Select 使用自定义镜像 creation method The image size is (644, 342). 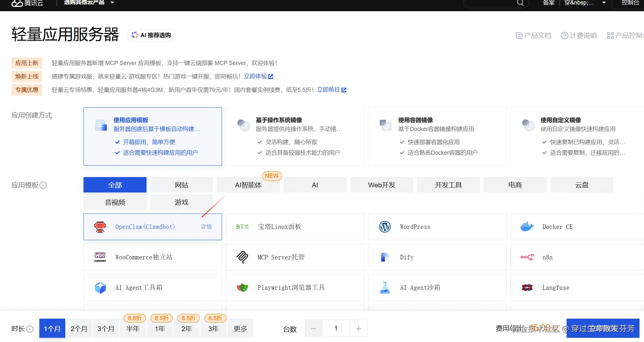tap(577, 136)
